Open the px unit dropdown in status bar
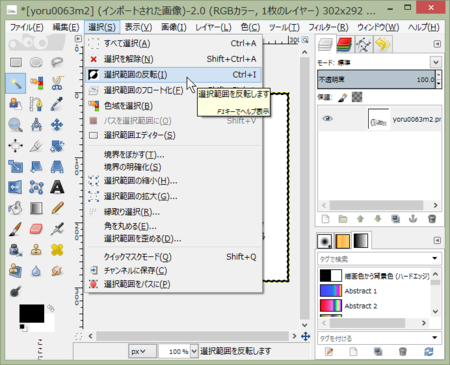 142,351
